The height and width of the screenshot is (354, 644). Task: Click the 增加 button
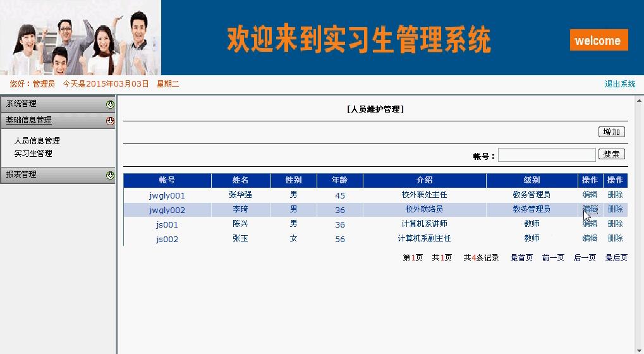(612, 132)
